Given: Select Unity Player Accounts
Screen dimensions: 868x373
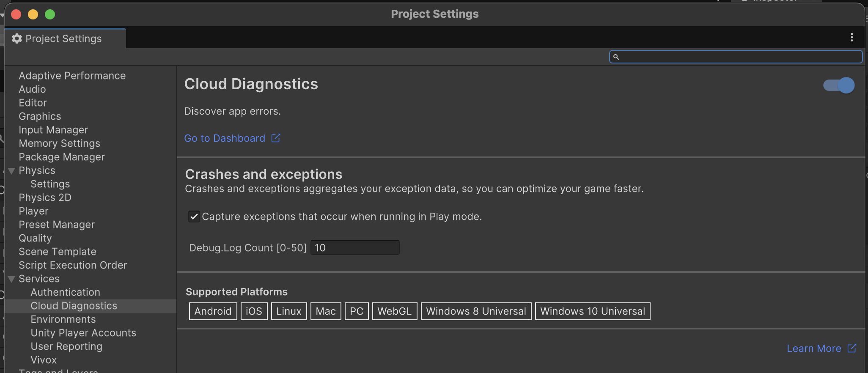Looking at the screenshot, I should [x=83, y=333].
